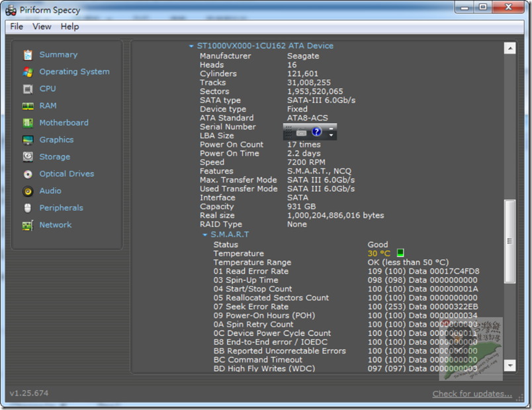Click the Power On Count value 17 times
Image resolution: width=532 pixels, height=410 pixels.
coord(304,144)
